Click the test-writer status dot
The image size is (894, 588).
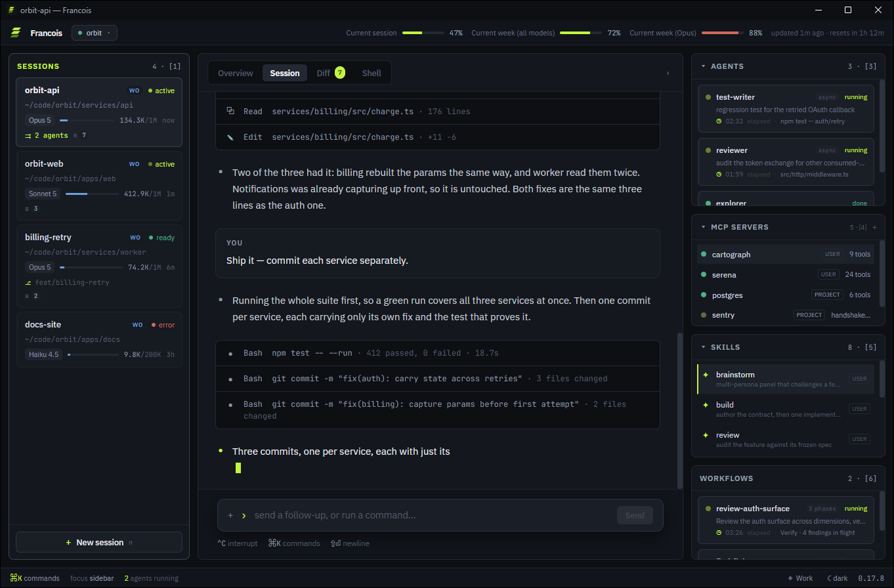(708, 97)
